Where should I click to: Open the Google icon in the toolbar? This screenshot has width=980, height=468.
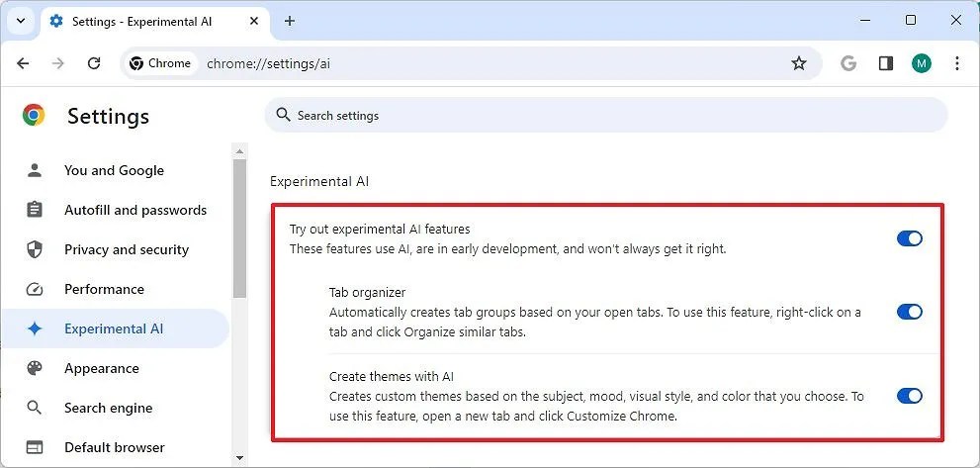[848, 63]
